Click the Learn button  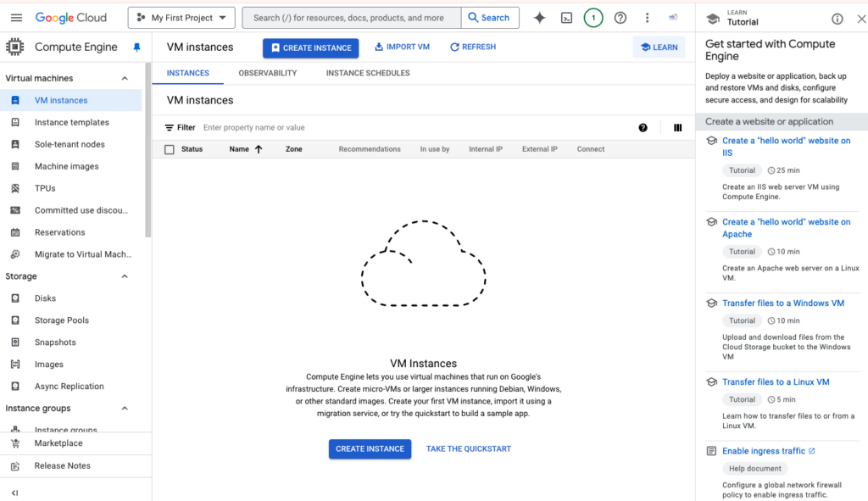[659, 47]
